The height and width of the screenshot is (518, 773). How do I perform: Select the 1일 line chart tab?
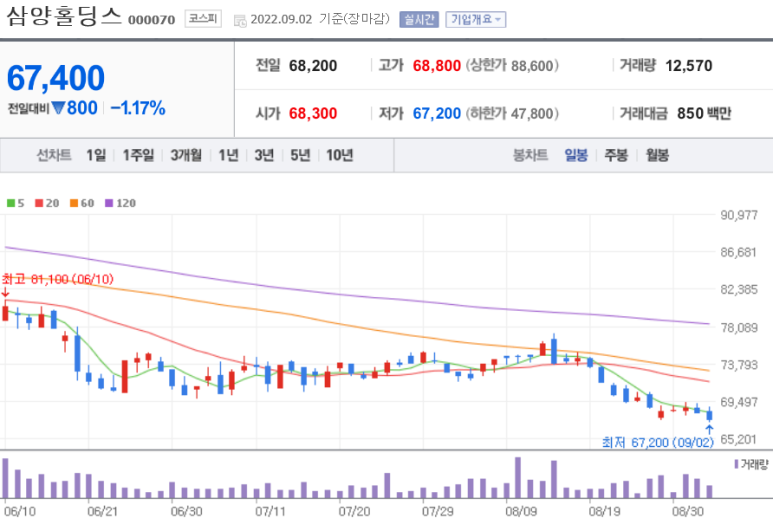pyautogui.click(x=96, y=155)
